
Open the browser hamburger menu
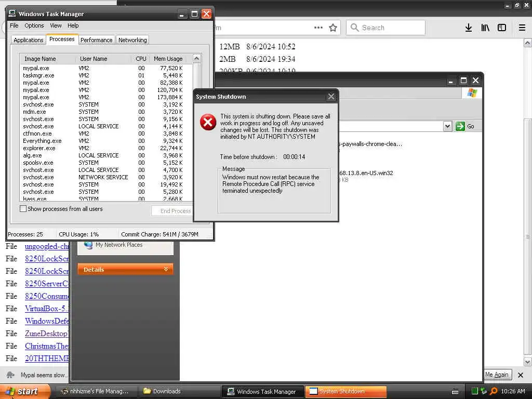522,28
